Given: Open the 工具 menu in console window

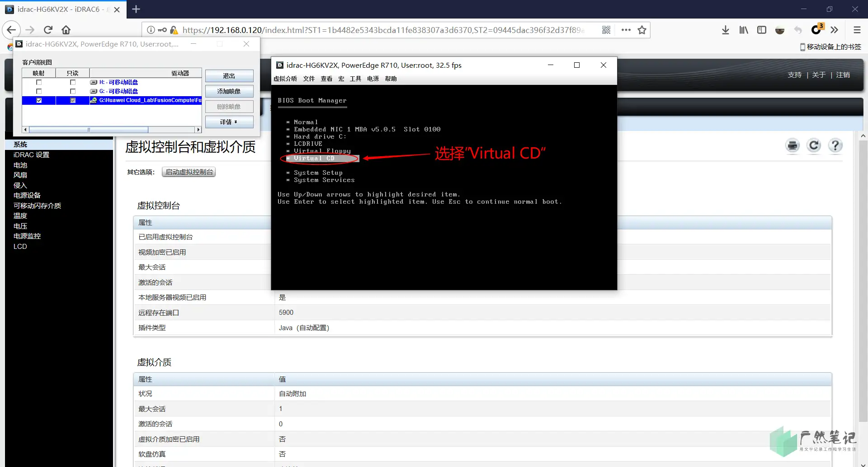Looking at the screenshot, I should [355, 79].
